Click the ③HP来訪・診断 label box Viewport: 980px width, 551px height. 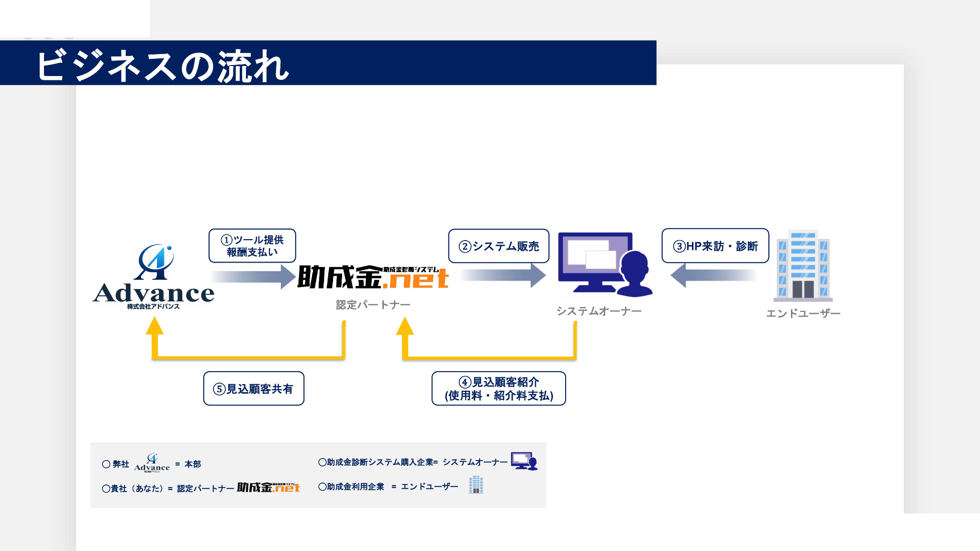coord(715,246)
